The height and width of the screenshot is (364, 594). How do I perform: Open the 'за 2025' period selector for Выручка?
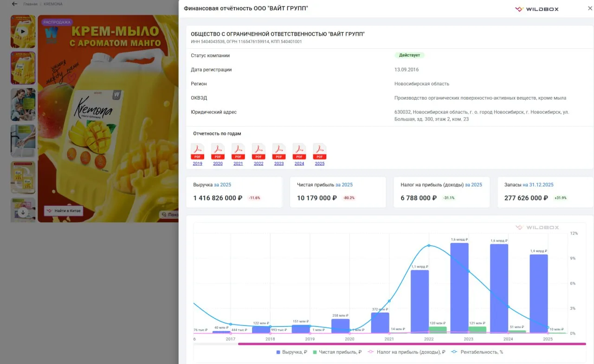[222, 185]
